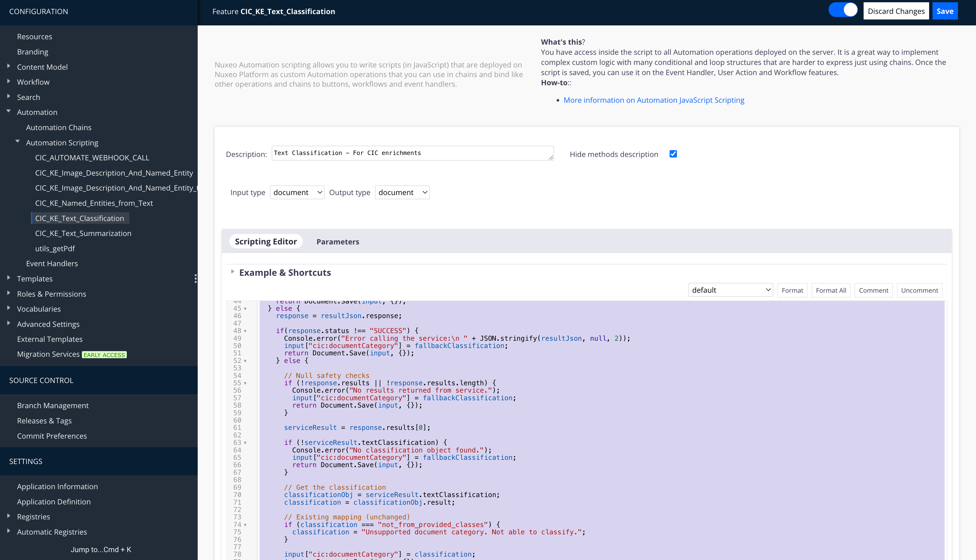Click the Discard Changes button
Screen dimensions: 976x560
coord(896,11)
